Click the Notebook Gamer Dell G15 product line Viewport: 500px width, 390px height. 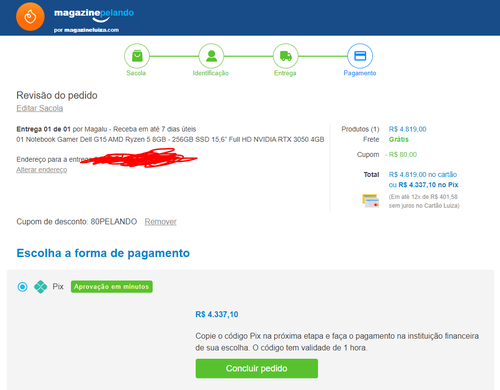(x=170, y=139)
